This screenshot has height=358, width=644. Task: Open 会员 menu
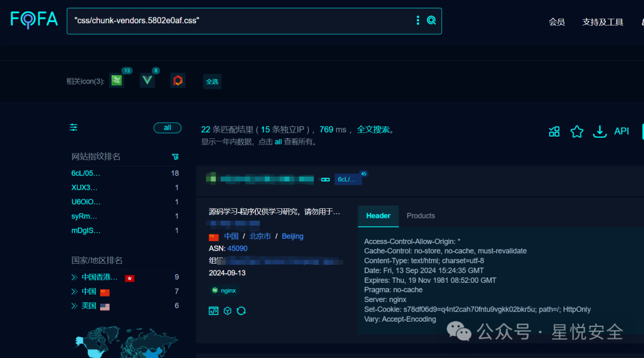click(x=556, y=22)
